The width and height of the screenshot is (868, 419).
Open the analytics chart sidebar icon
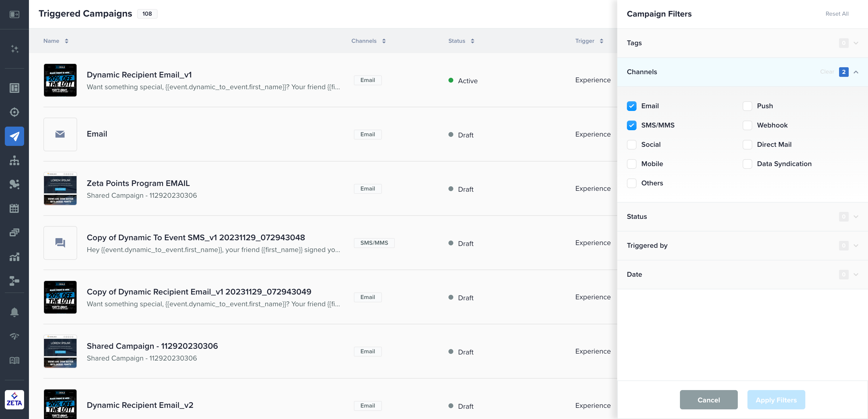tap(14, 257)
